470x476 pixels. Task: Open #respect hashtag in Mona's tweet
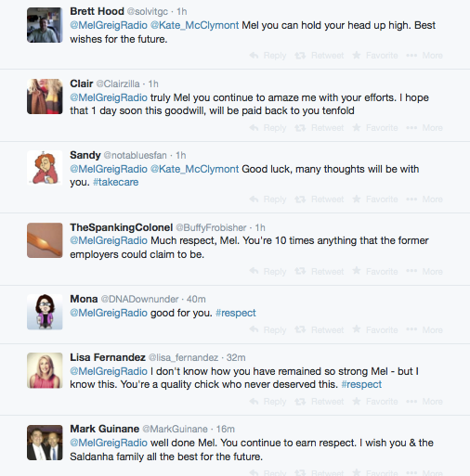(x=236, y=313)
